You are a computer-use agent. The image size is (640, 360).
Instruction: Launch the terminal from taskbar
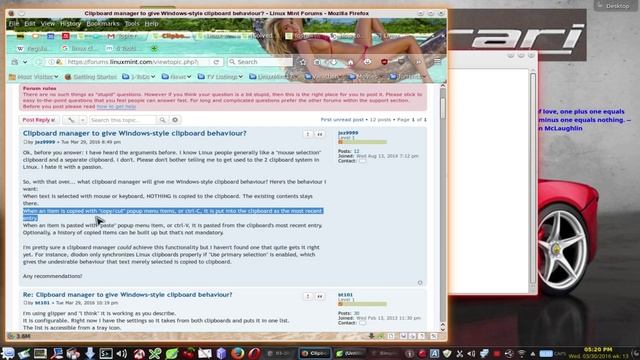[106, 353]
